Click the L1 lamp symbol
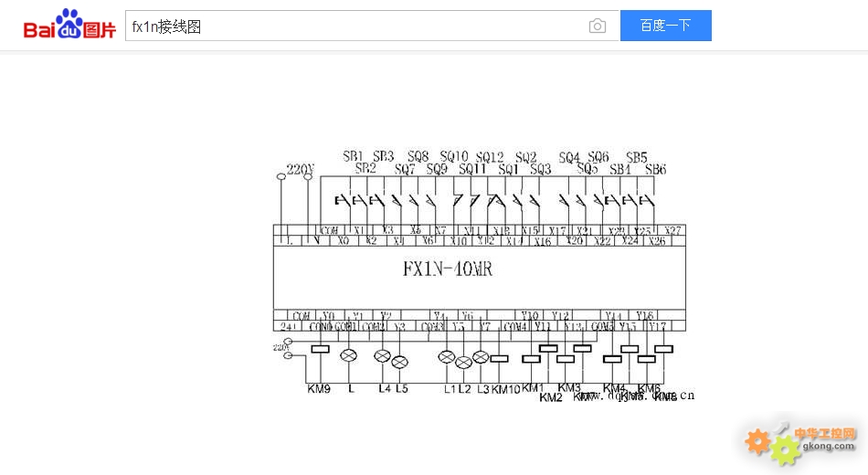The image size is (868, 475). (x=446, y=357)
